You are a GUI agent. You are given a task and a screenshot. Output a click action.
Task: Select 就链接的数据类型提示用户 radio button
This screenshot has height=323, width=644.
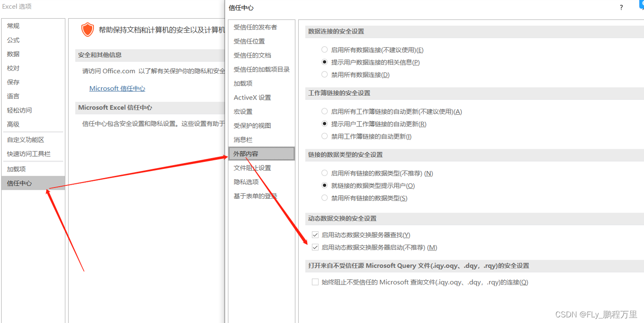point(325,185)
